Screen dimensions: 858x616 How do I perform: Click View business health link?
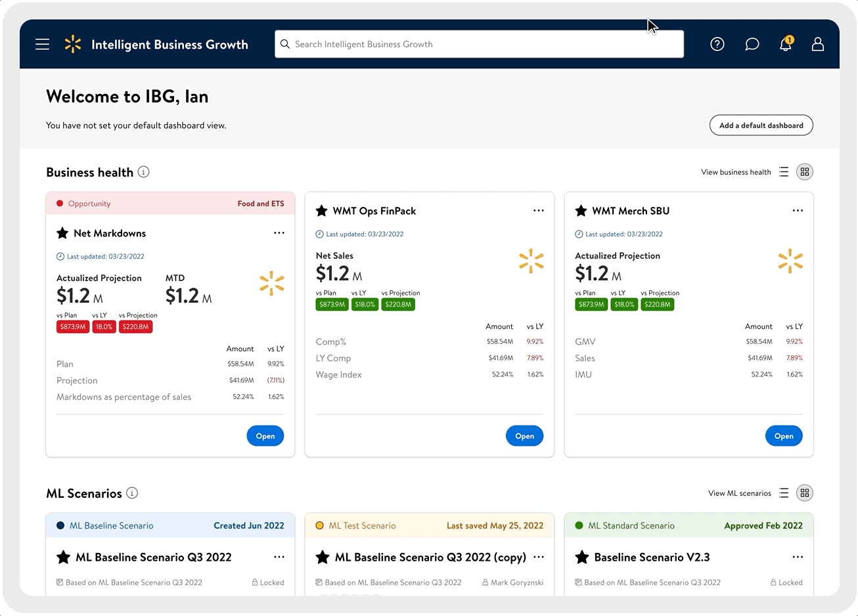coord(736,172)
